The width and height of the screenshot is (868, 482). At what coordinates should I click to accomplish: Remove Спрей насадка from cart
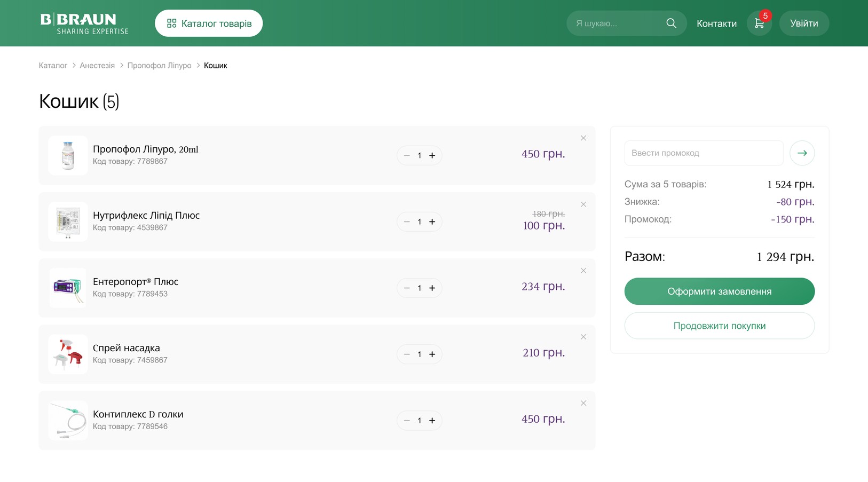point(583,337)
